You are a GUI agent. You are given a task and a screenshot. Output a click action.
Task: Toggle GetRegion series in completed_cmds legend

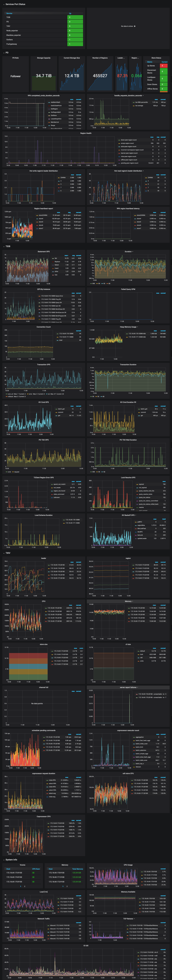54,109
